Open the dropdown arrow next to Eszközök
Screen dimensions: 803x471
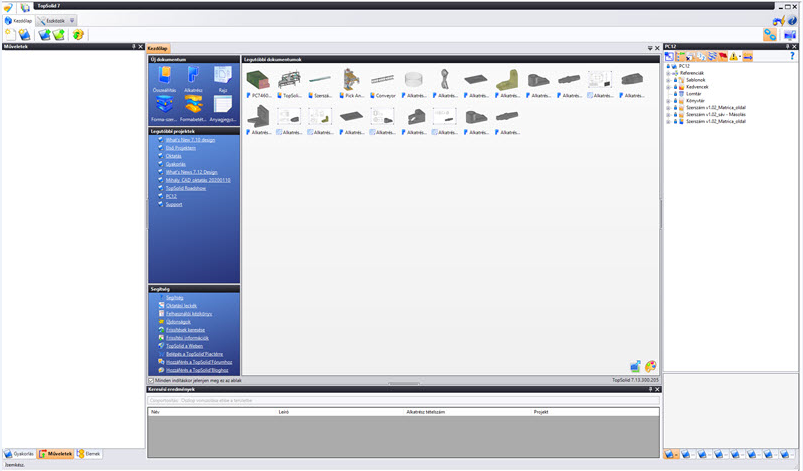pos(72,21)
